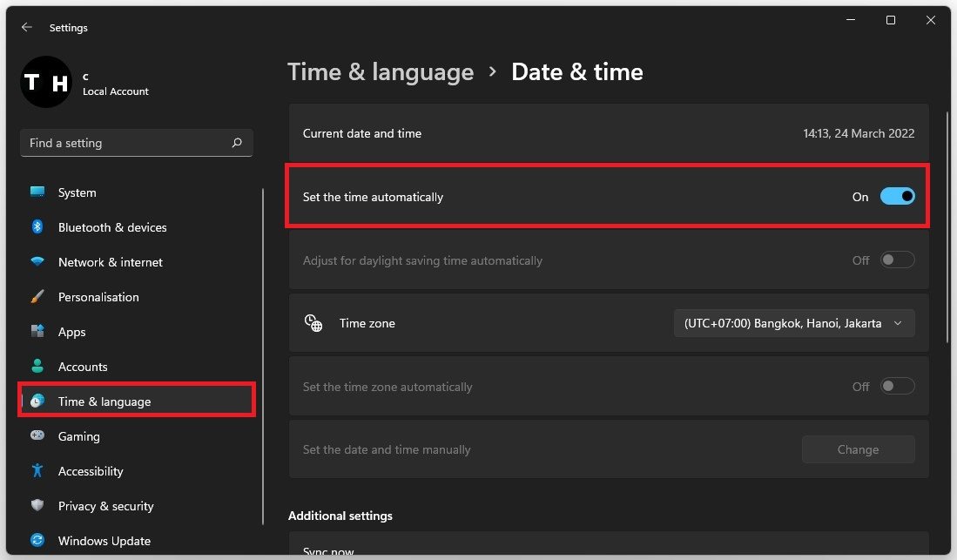The height and width of the screenshot is (560, 957).
Task: Select Time & language in the sidebar
Action: [104, 401]
